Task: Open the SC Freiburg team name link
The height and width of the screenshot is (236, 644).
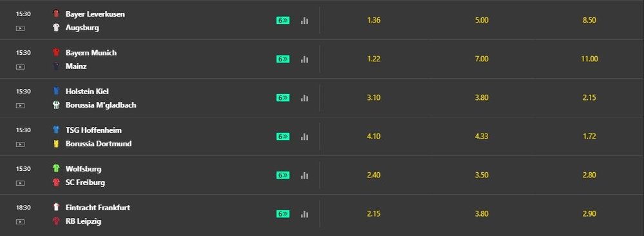Action: coord(86,182)
